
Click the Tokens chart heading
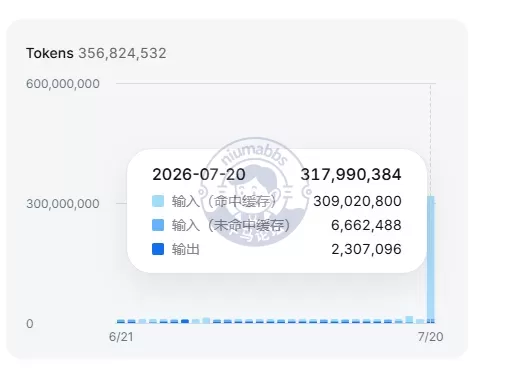tap(50, 53)
